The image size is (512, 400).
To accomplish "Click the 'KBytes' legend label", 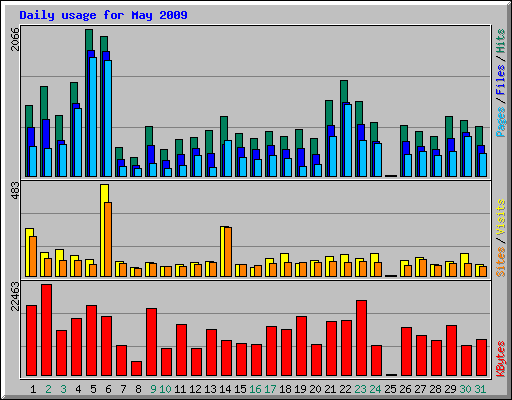I will pos(501,358).
